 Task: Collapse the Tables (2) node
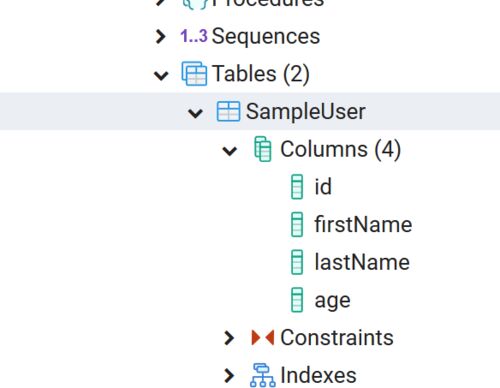tap(161, 75)
